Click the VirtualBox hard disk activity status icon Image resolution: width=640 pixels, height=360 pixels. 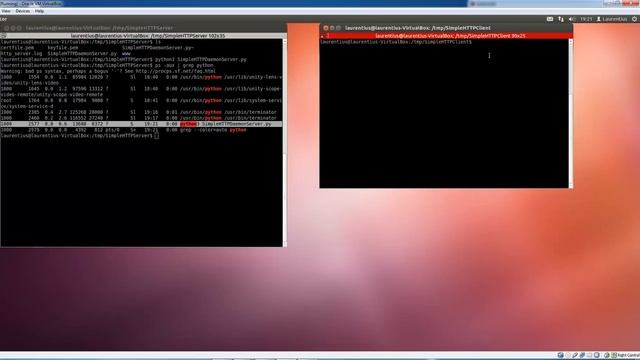tap(560, 355)
